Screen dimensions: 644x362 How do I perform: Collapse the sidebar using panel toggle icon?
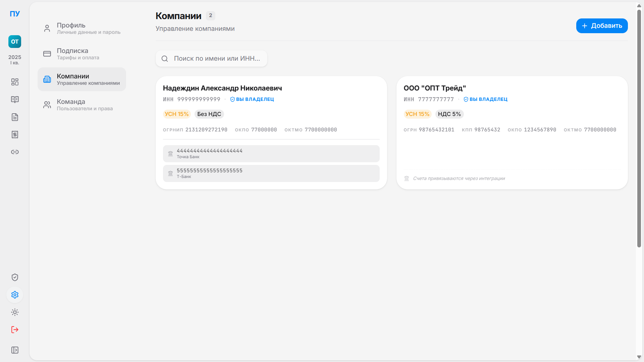(x=15, y=350)
